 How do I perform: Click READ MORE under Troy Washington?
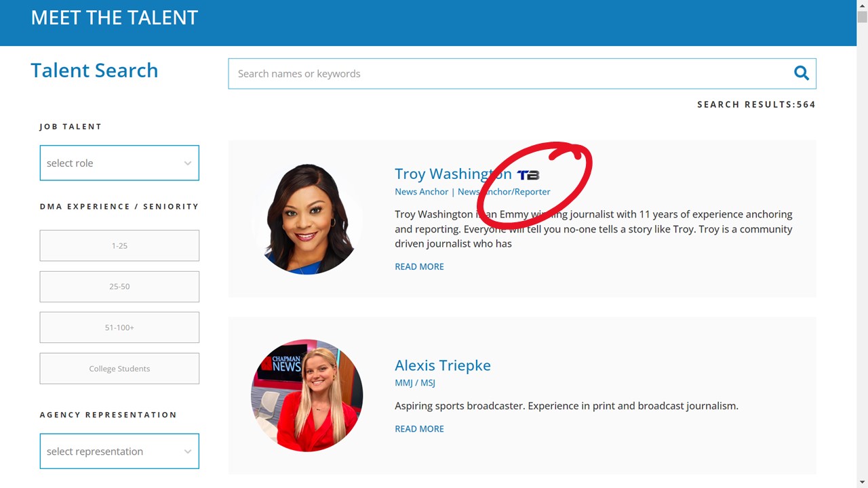(419, 266)
